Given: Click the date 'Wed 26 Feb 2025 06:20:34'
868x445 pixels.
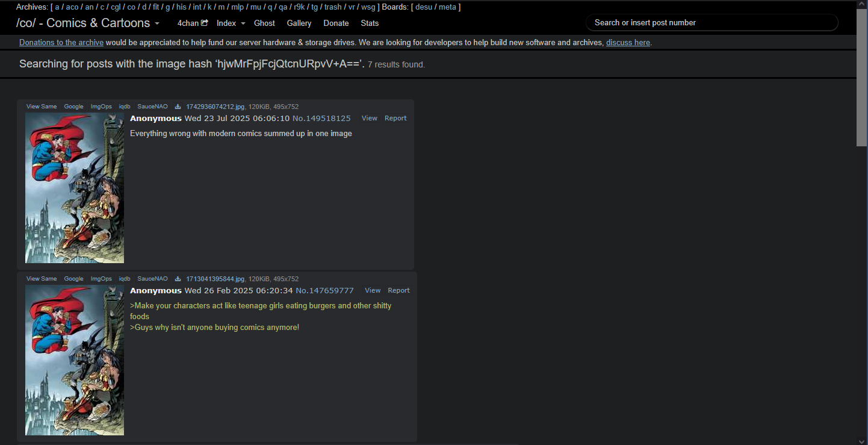Looking at the screenshot, I should 238,290.
